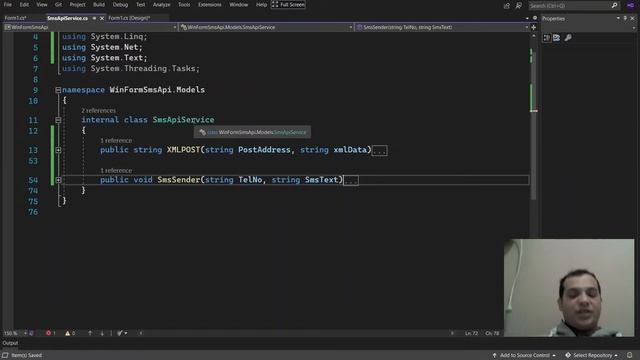Switch to the Form1.cs tab
The height and width of the screenshot is (360, 640).
click(x=16, y=18)
